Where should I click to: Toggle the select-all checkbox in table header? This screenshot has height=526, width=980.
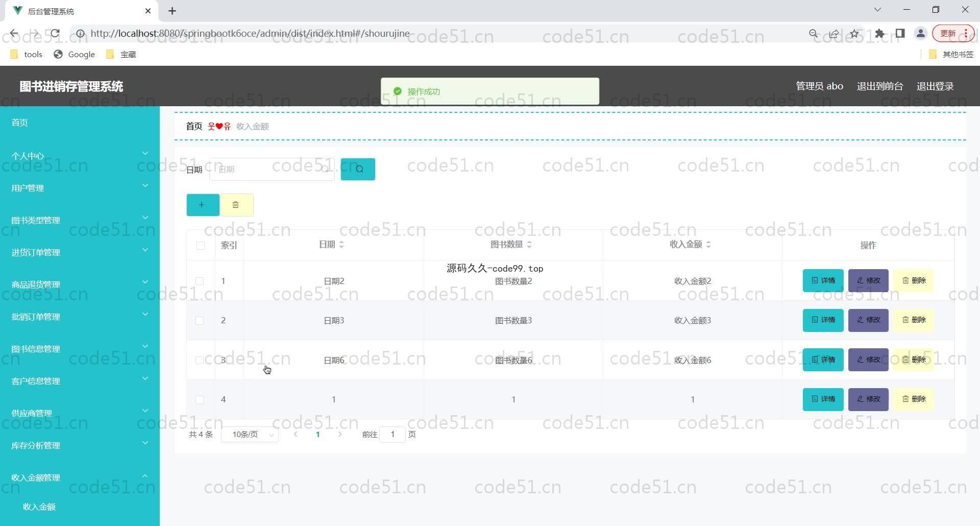(201, 246)
